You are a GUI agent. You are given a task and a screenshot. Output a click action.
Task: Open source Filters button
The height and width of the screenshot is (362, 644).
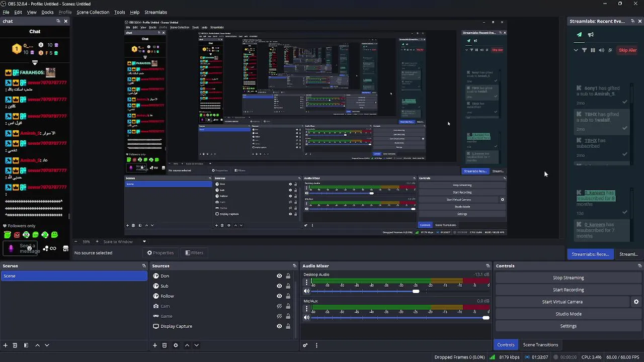coord(194,253)
